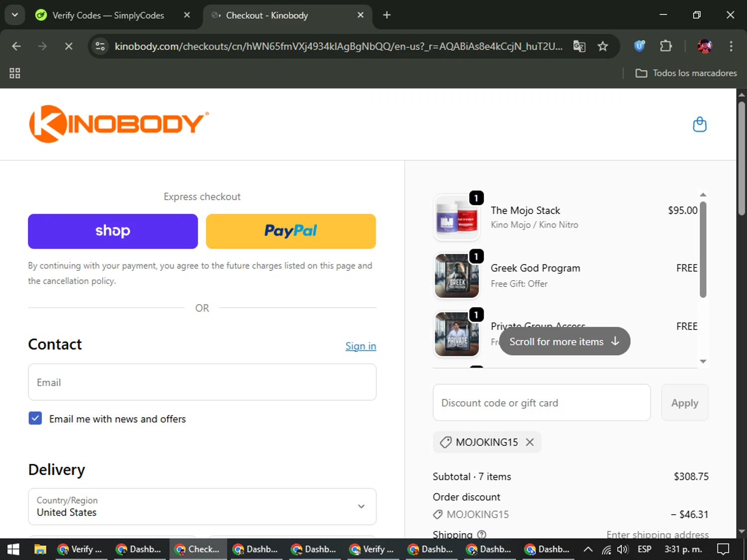Click the Subtotal $308.75 amount
747x560 pixels.
coord(691,476)
